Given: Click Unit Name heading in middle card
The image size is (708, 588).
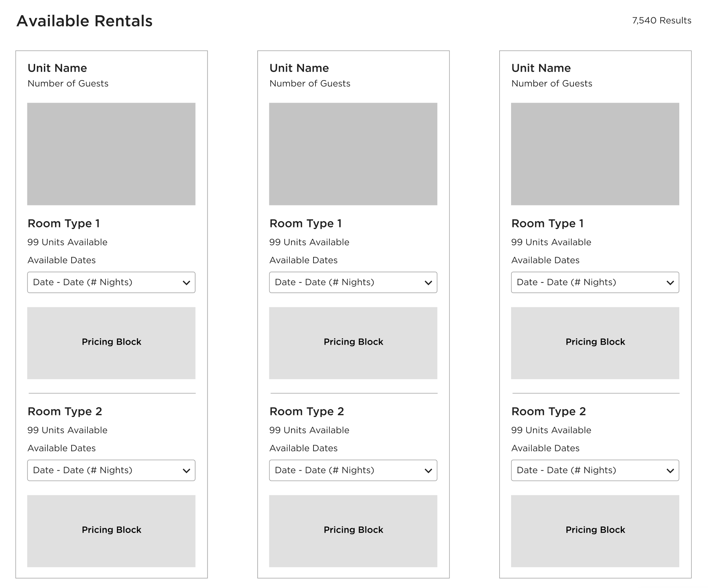Looking at the screenshot, I should pyautogui.click(x=299, y=68).
